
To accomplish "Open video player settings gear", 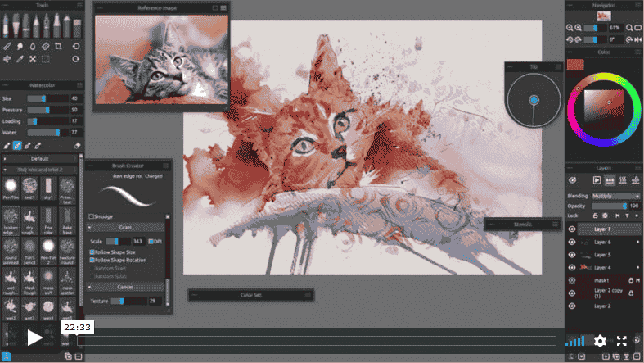I will 600,341.
